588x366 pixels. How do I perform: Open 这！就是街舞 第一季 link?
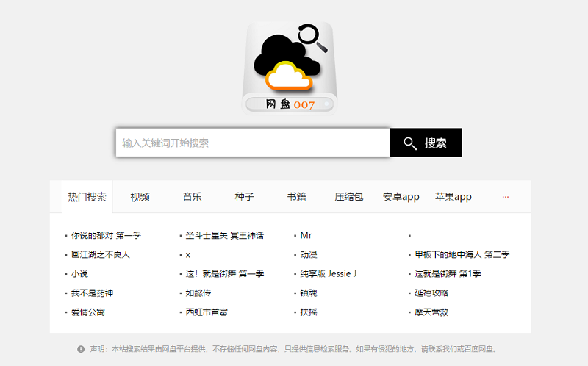click(x=225, y=273)
